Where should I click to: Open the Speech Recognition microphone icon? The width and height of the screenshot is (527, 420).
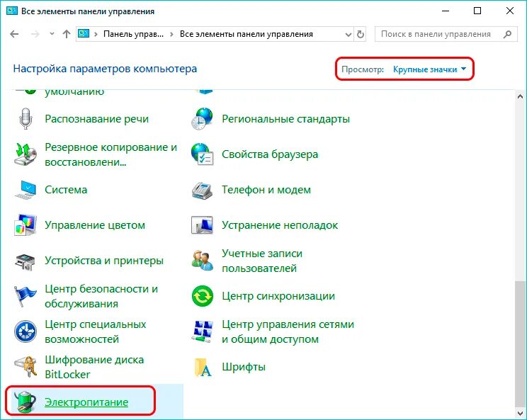[25, 118]
